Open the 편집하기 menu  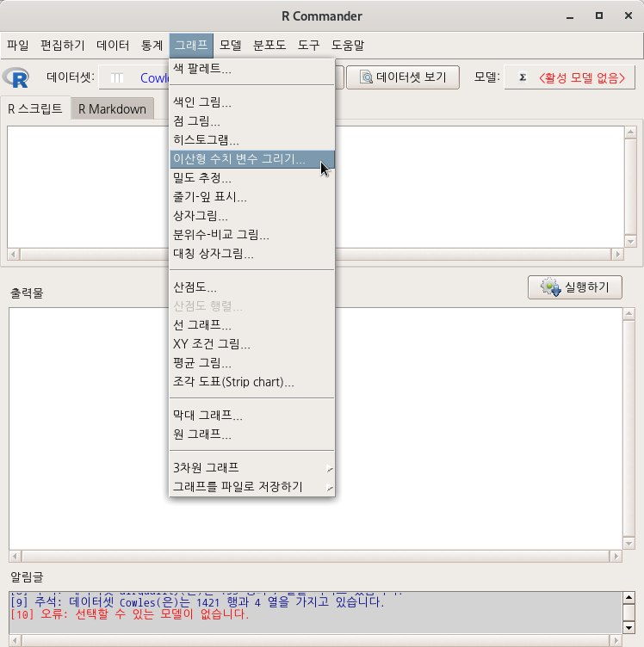coord(62,45)
